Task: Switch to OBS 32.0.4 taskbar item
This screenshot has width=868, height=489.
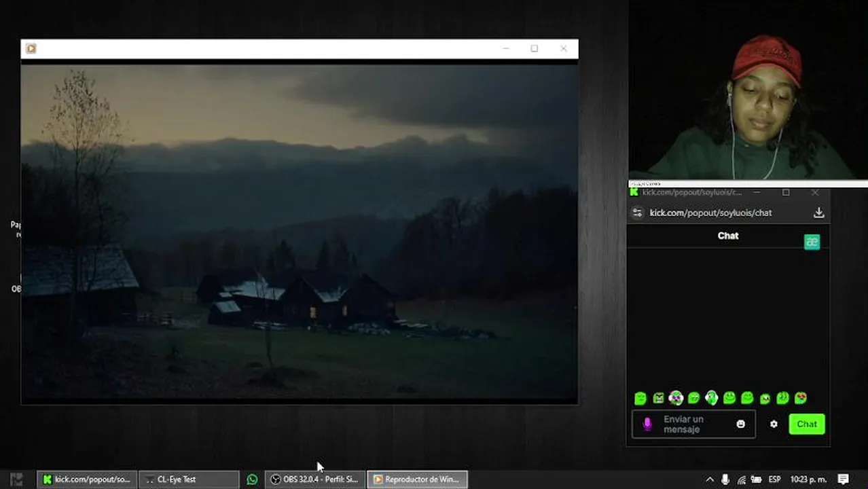Action: click(x=315, y=479)
